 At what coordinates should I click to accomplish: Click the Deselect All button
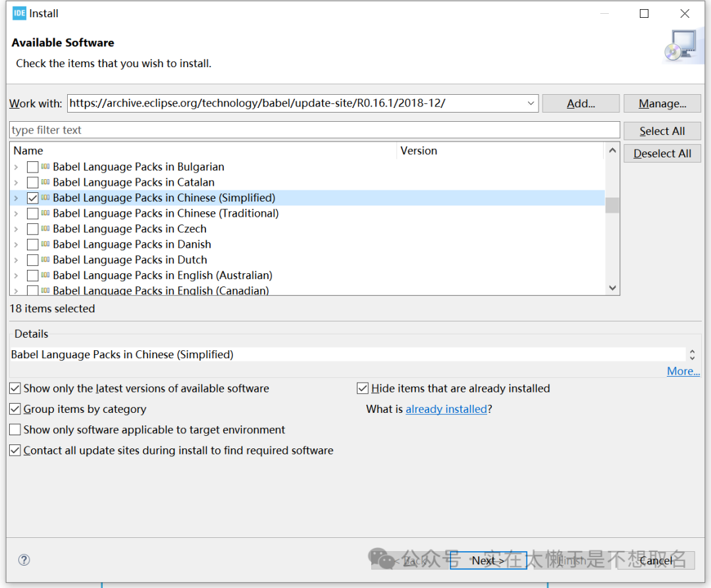pyautogui.click(x=662, y=153)
